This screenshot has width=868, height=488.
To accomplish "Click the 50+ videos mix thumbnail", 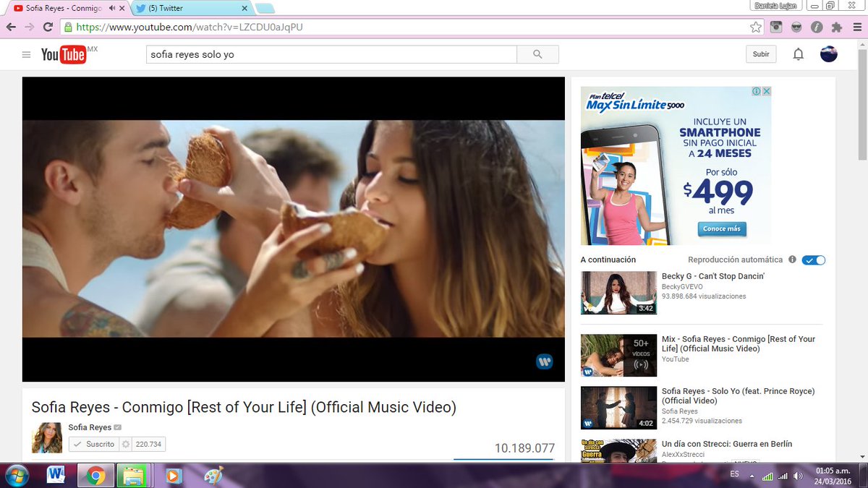I will click(618, 355).
